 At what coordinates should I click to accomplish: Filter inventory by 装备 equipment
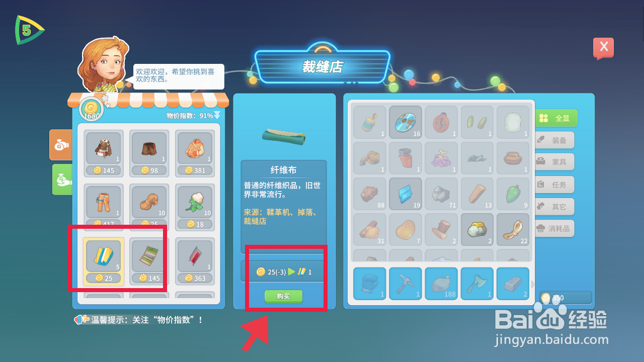click(554, 140)
